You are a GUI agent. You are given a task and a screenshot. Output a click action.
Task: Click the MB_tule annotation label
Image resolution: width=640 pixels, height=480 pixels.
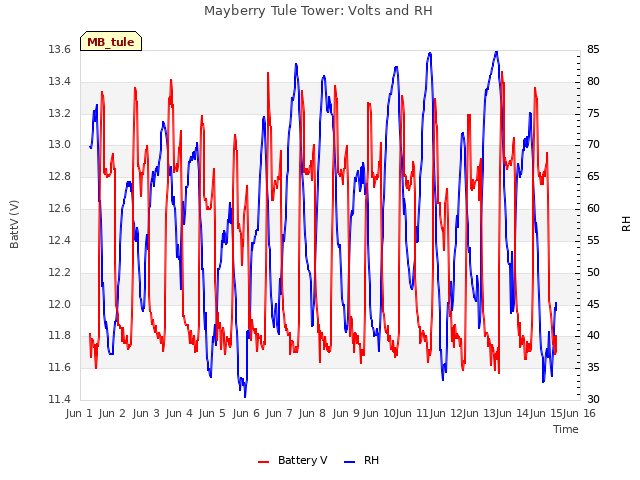click(111, 41)
